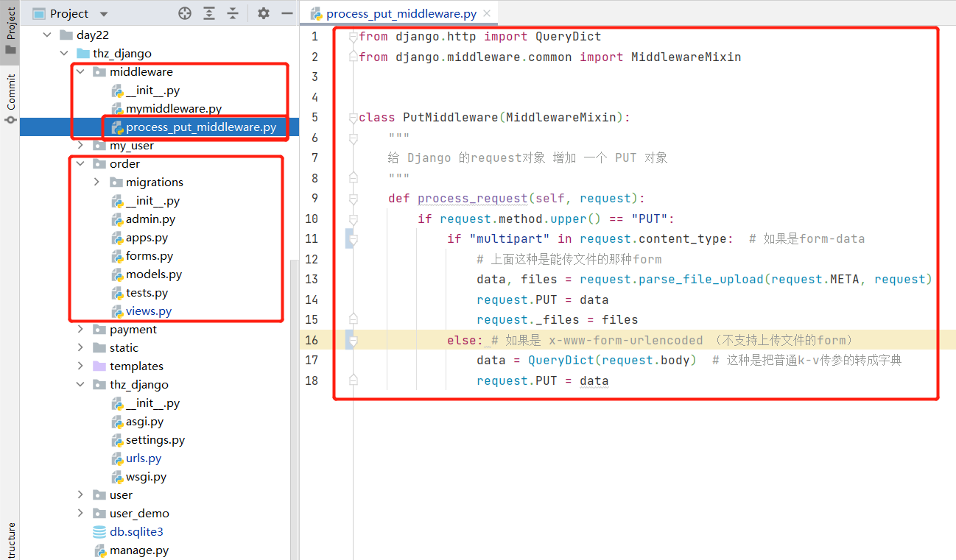Select mymiddleware.py in the tree
This screenshot has height=560, width=956.
[174, 108]
